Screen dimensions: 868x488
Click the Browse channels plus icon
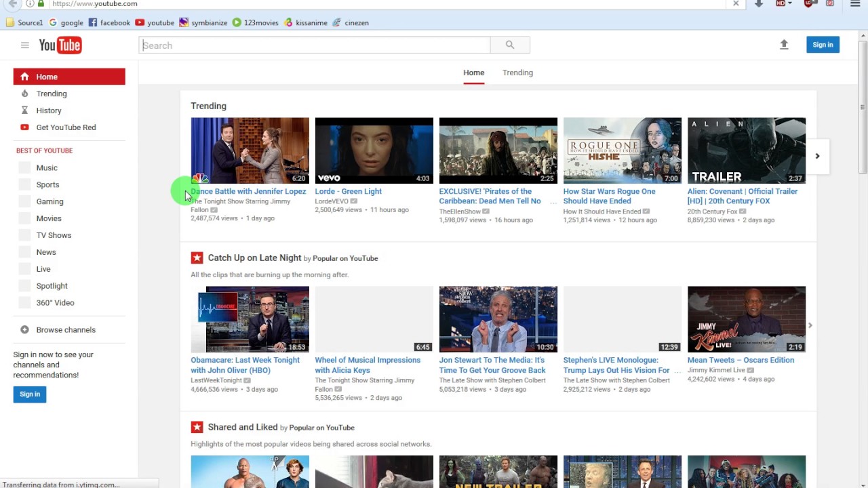[x=24, y=330]
